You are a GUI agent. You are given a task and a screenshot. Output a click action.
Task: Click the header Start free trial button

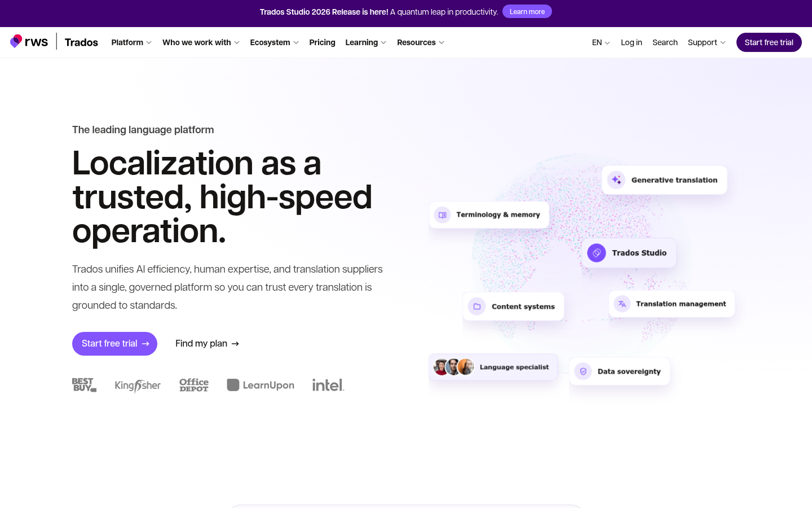[769, 42]
